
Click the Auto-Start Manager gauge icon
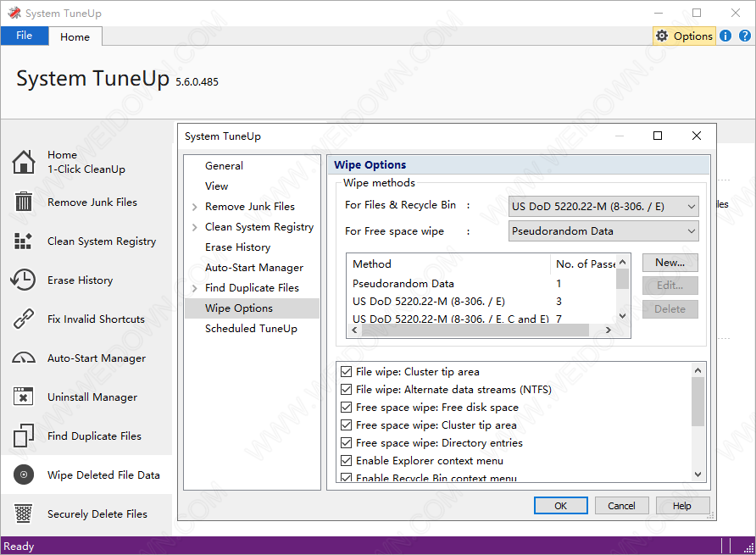click(23, 358)
